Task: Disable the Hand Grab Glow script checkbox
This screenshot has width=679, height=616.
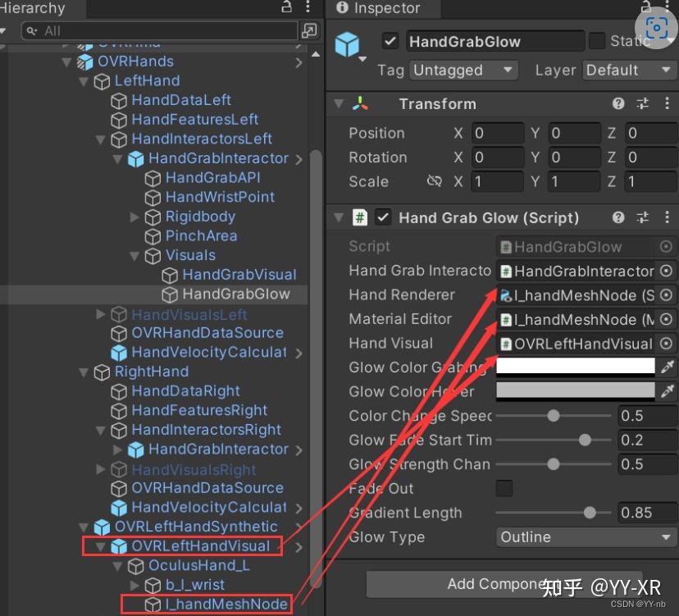Action: click(383, 217)
